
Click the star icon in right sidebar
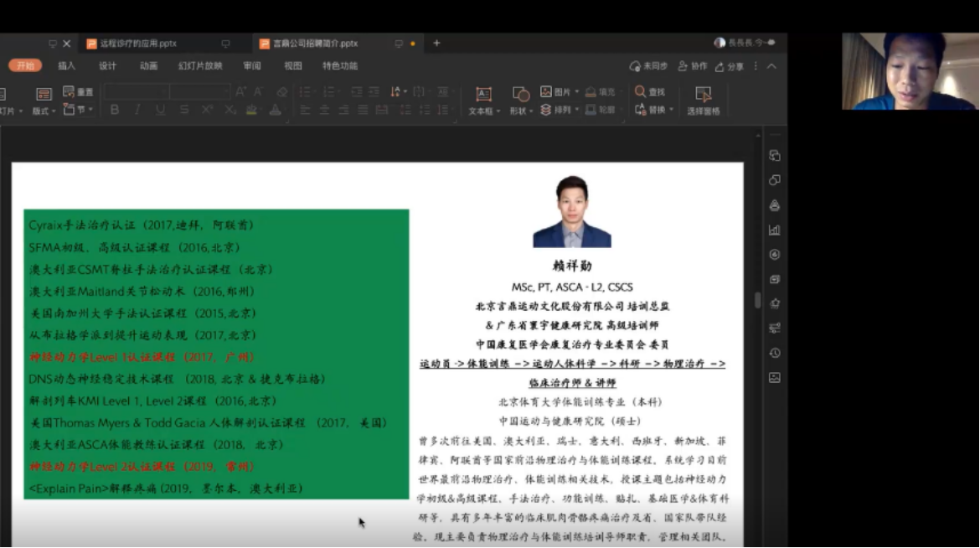tap(775, 303)
